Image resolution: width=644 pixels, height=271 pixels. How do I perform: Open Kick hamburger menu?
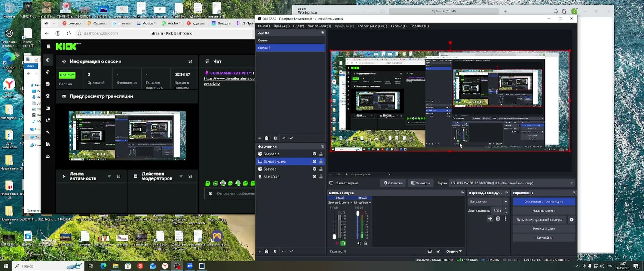pos(49,46)
